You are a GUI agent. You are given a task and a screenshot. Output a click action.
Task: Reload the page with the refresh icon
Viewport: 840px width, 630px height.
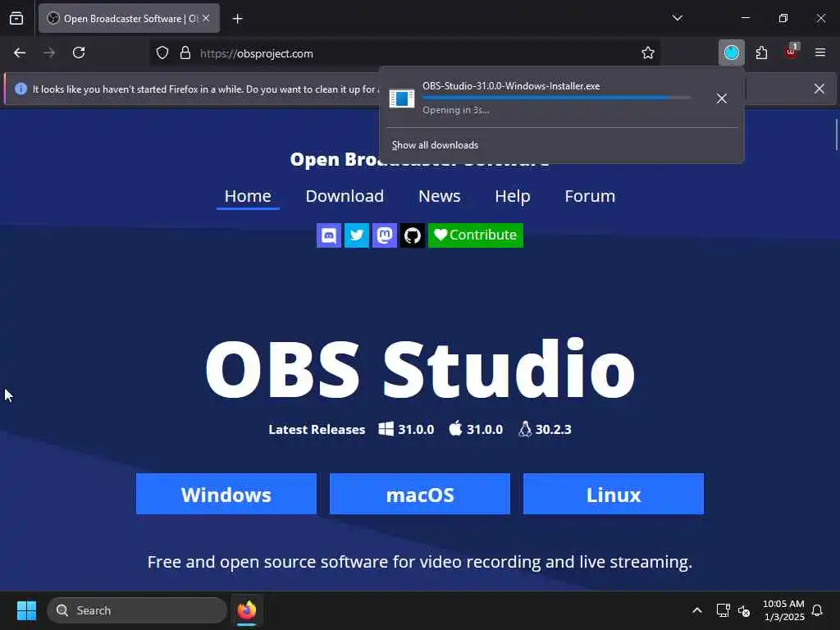coord(79,52)
